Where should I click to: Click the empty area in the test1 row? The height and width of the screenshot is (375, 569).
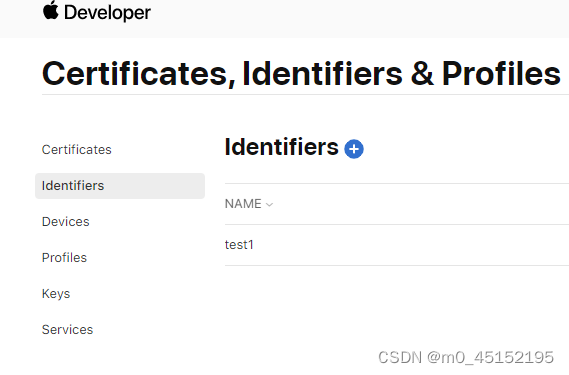point(410,245)
